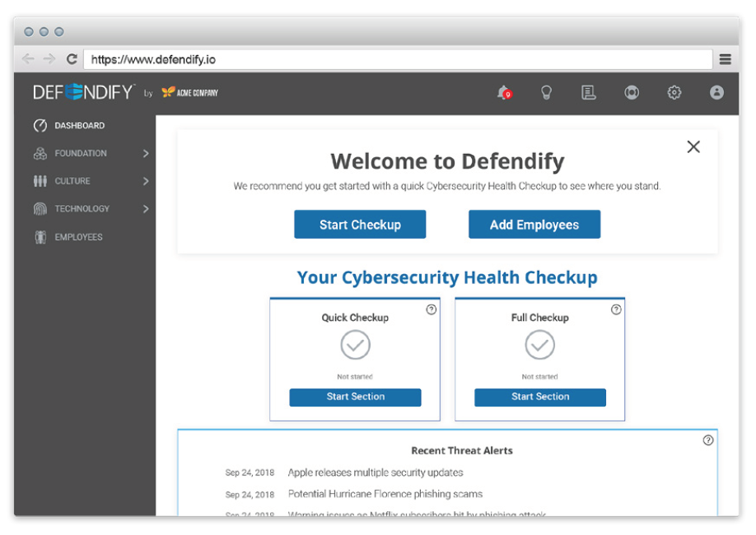
Task: Click the lightbulb tips icon
Action: (x=546, y=92)
